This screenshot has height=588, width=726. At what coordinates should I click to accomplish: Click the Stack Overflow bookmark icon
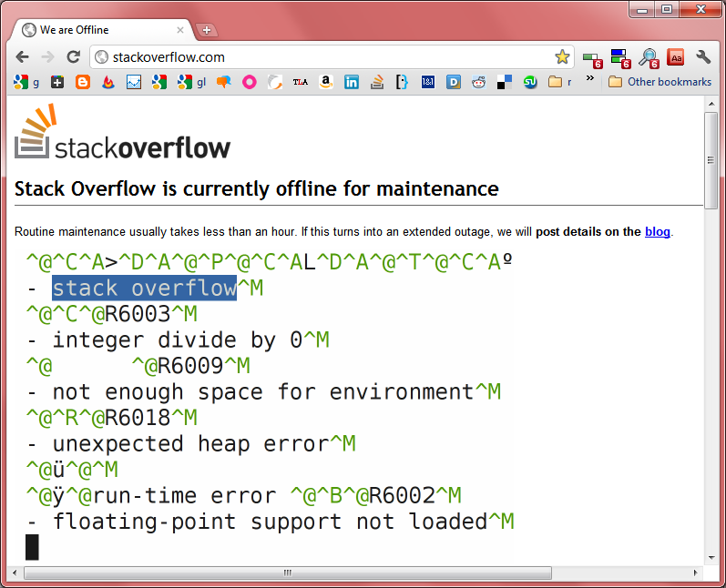[377, 82]
